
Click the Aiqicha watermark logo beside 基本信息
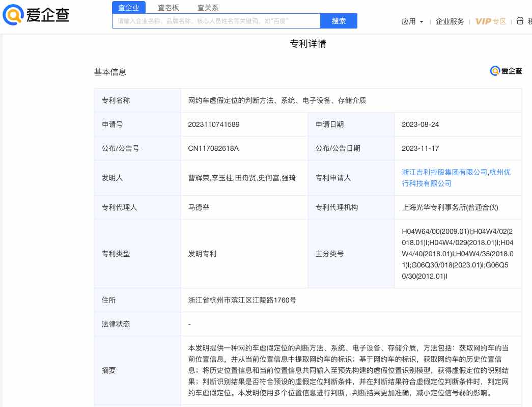[506, 71]
